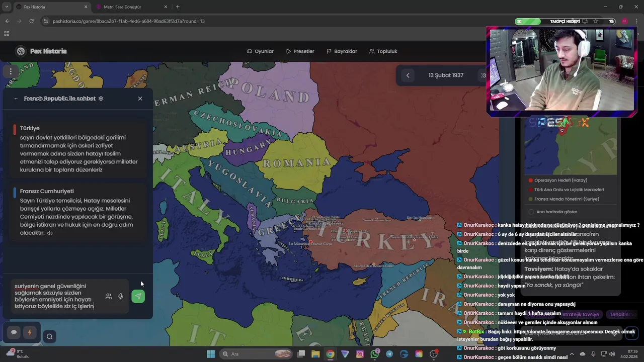Viewport: 644px width, 362px height.
Task: Open the Oyunlar menu
Action: click(260, 51)
